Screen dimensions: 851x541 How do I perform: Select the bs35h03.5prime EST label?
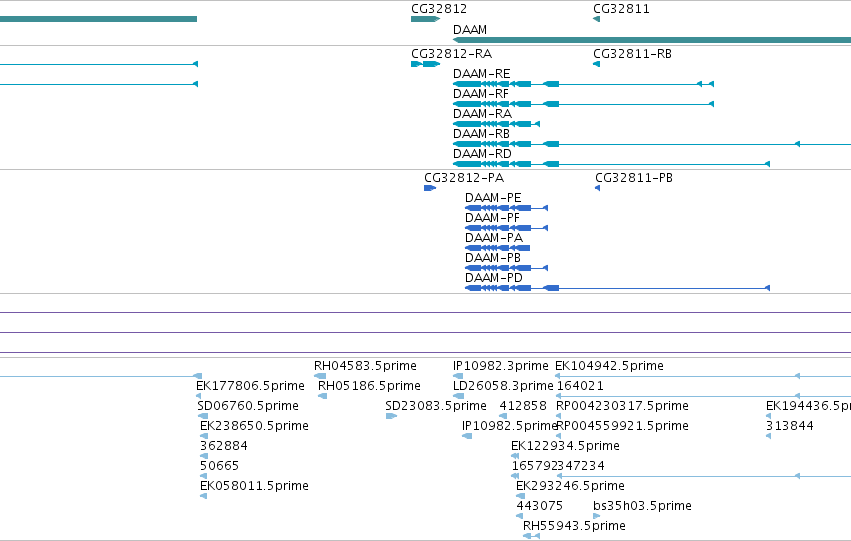coord(643,507)
